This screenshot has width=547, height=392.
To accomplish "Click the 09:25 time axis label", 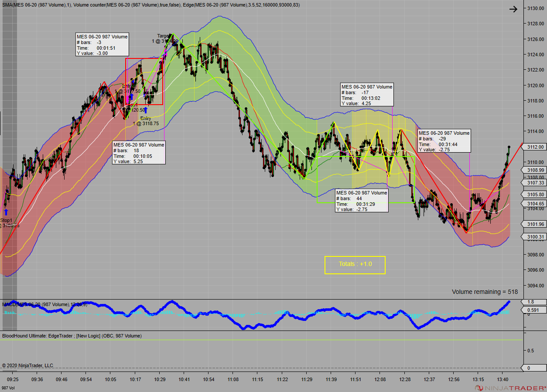I will click(13, 379).
